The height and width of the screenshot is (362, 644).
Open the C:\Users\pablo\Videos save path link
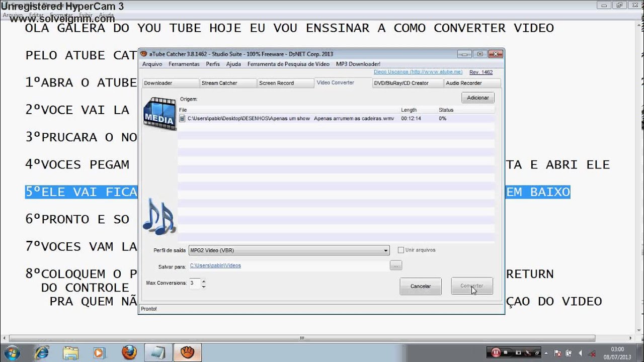pyautogui.click(x=215, y=265)
